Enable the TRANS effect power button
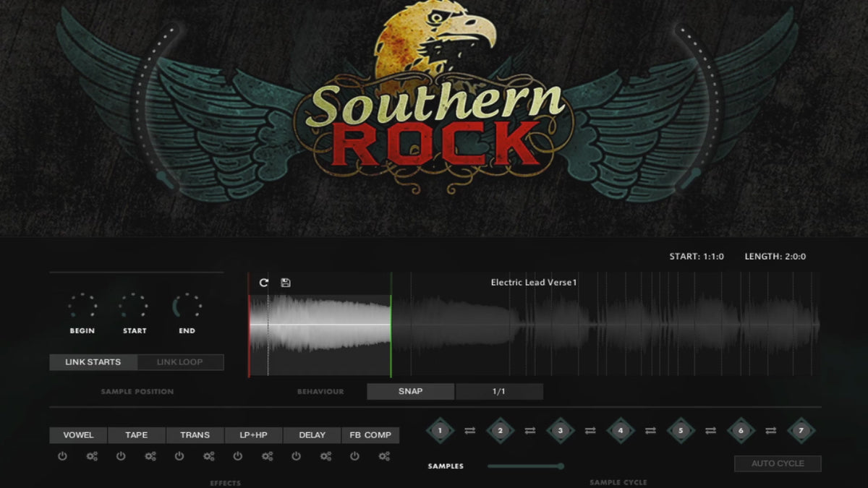The width and height of the screenshot is (868, 488). (x=179, y=456)
